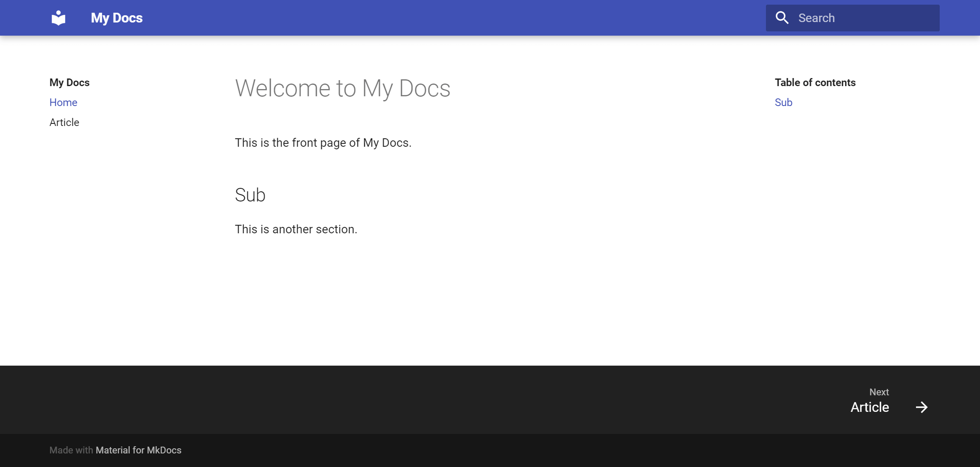Go to the next Article page
The height and width of the screenshot is (467, 980).
(x=869, y=407)
